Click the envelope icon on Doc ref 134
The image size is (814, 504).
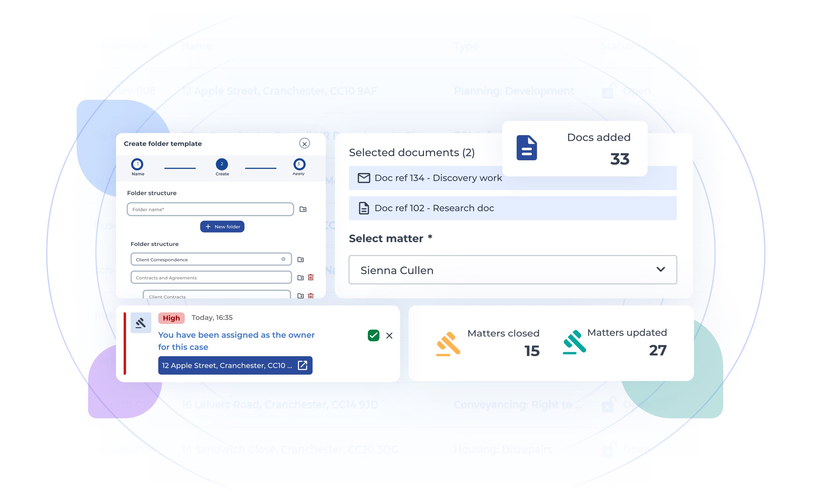coord(364,178)
